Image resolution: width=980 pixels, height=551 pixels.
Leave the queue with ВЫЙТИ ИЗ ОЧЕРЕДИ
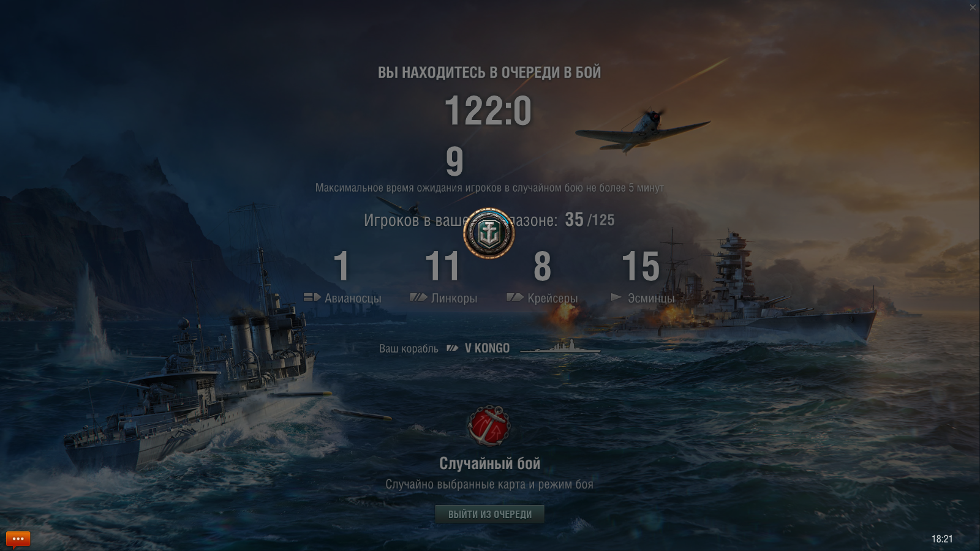pos(489,514)
